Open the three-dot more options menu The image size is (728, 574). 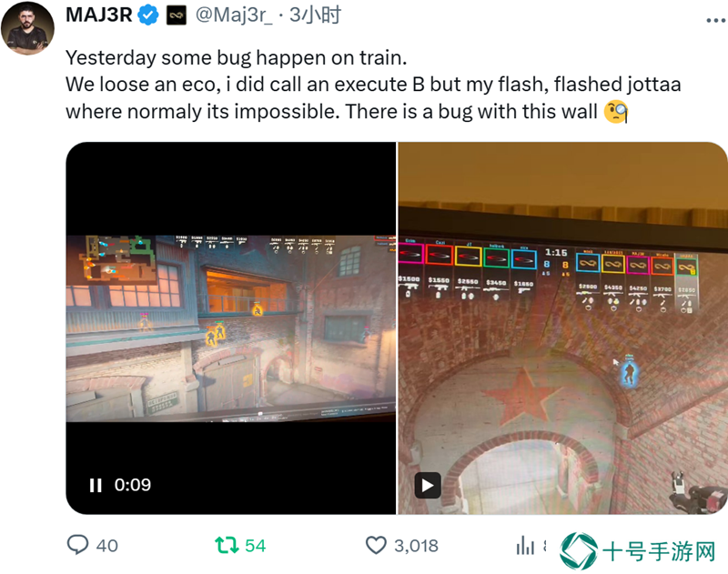click(x=715, y=20)
